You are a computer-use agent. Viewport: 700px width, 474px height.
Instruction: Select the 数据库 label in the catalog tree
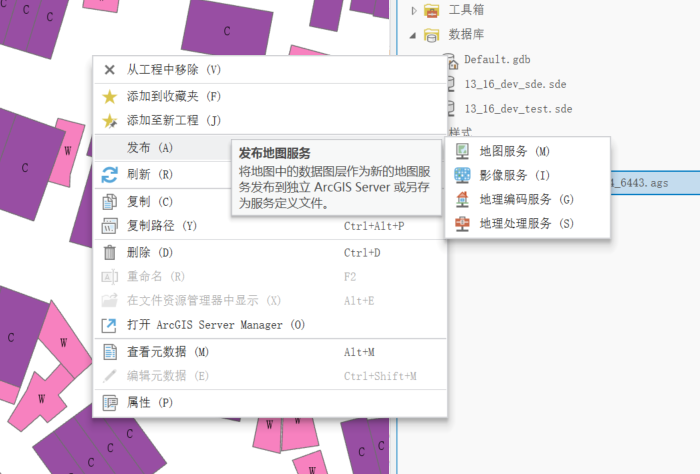click(466, 34)
